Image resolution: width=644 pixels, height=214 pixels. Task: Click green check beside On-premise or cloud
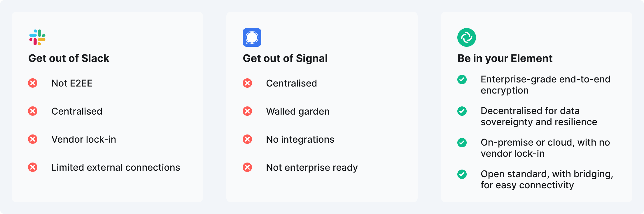(462, 143)
